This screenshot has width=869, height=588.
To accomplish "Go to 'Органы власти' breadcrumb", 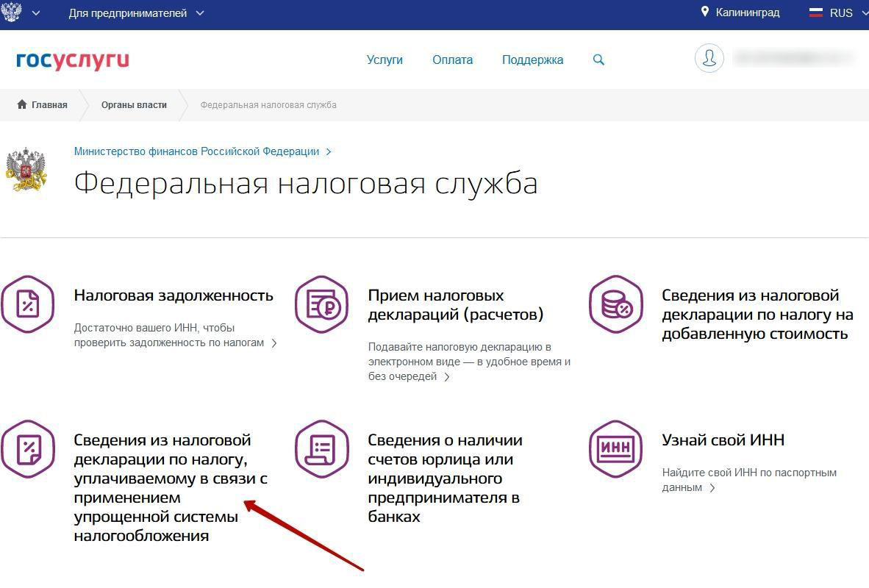I will [x=134, y=105].
